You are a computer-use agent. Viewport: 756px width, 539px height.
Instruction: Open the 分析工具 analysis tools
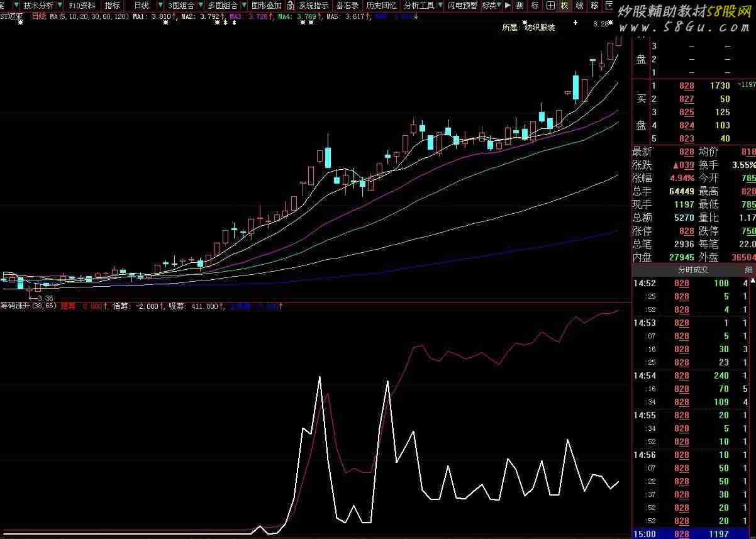419,5
